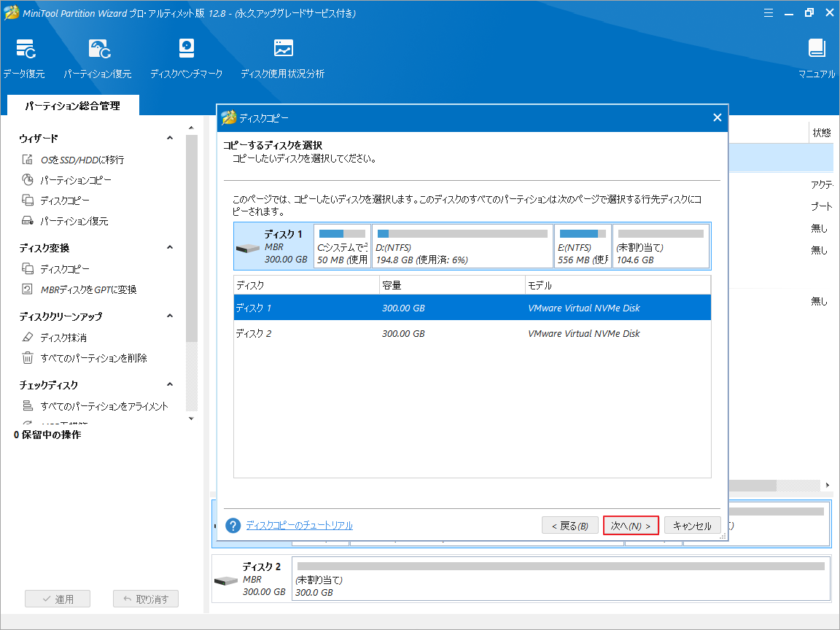Click sidebar scrollbar up arrow
This screenshot has width=840, height=630.
click(191, 128)
